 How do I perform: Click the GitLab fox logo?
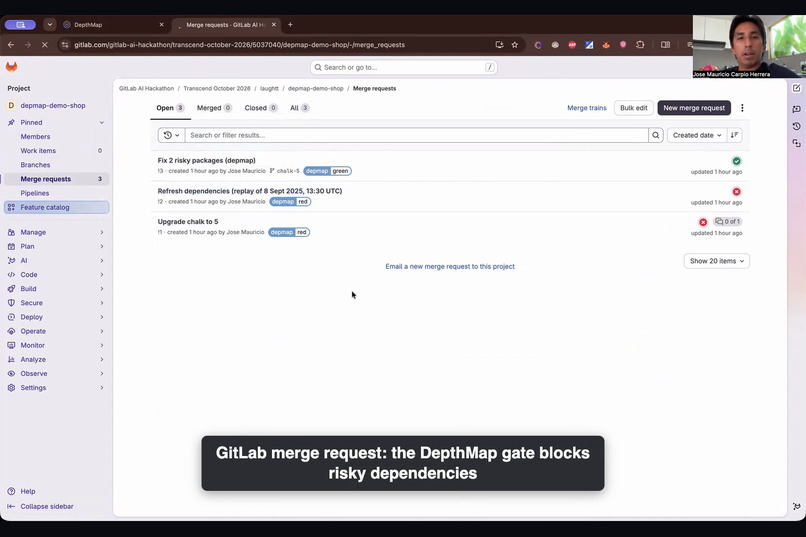click(11, 67)
